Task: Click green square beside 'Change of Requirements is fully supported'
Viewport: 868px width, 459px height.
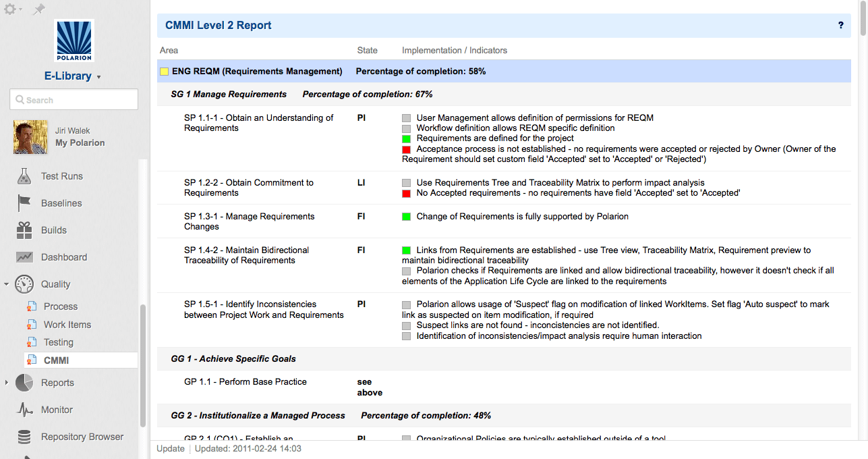Action: [x=406, y=217]
